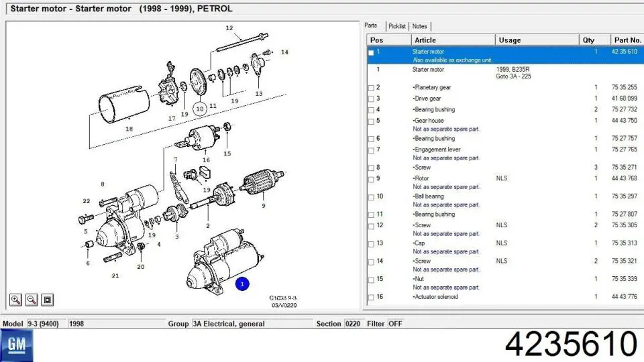Check the box for Actuator solenoid

pyautogui.click(x=371, y=298)
